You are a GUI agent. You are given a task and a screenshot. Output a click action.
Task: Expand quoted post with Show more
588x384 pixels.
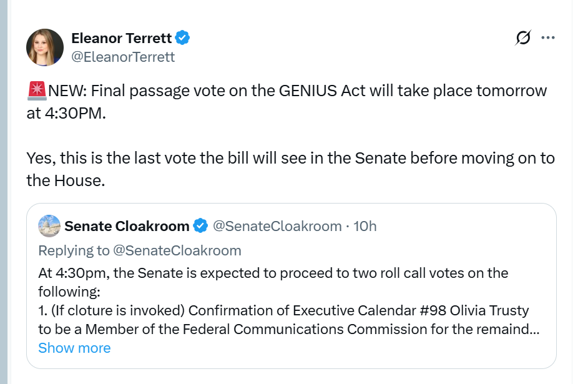coord(74,348)
